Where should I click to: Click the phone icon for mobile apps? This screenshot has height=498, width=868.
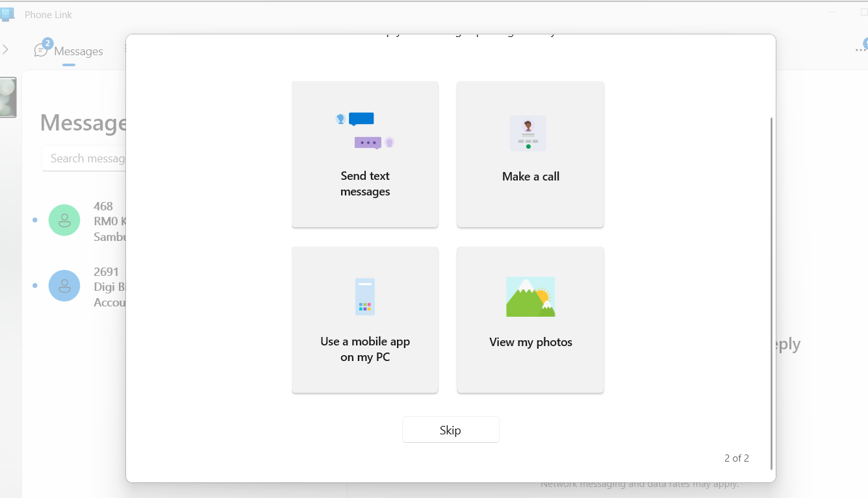(x=364, y=297)
